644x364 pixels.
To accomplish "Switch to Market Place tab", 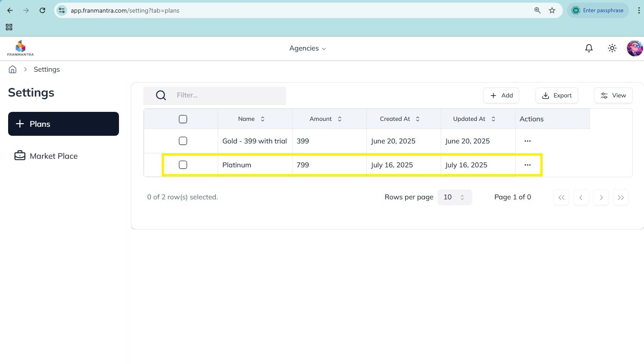I will [53, 156].
